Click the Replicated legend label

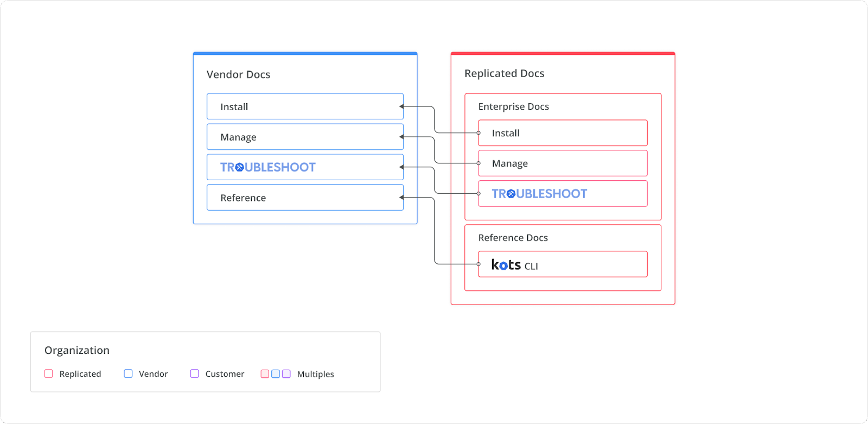pyautogui.click(x=80, y=374)
